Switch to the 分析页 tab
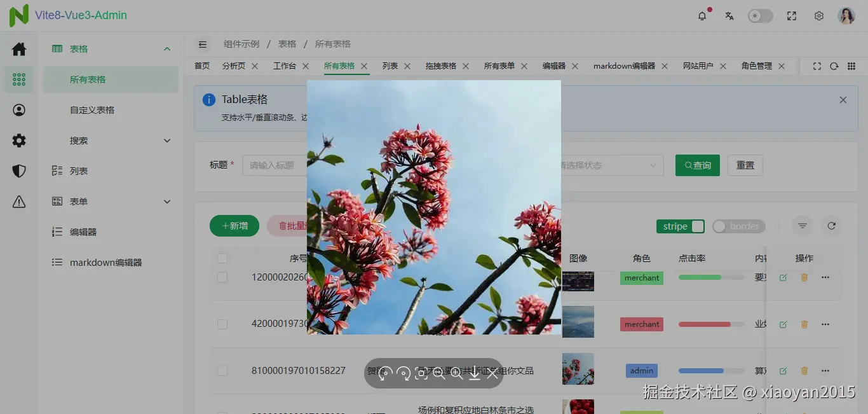 click(234, 66)
